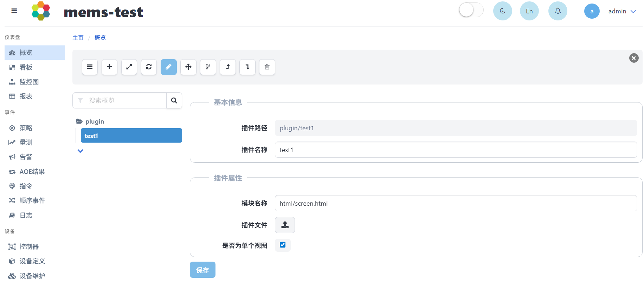Click the 保存 save button
The width and height of the screenshot is (644, 281).
point(202,270)
